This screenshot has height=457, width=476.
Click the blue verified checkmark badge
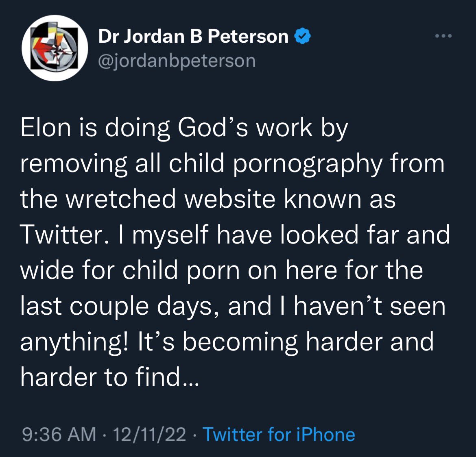[302, 37]
